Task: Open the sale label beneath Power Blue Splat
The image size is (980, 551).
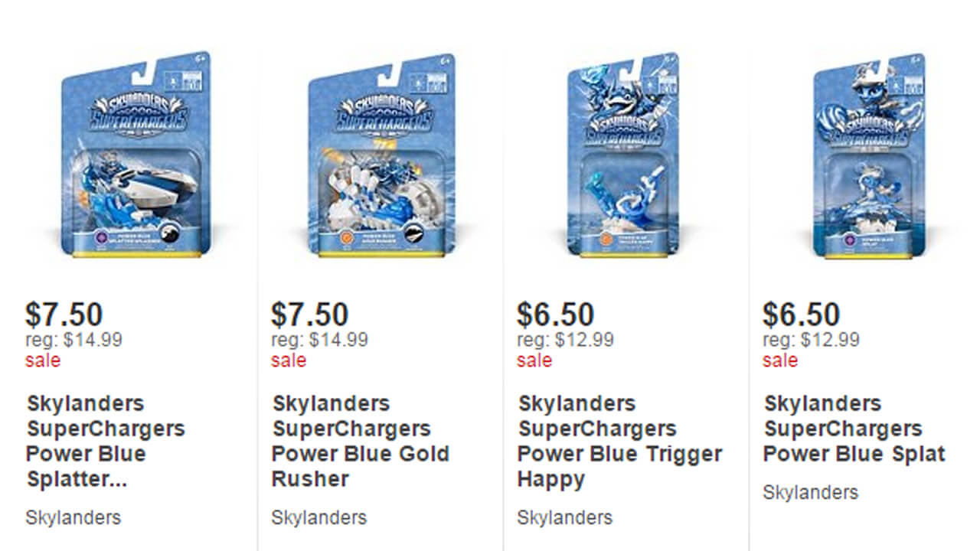Action: pos(779,360)
